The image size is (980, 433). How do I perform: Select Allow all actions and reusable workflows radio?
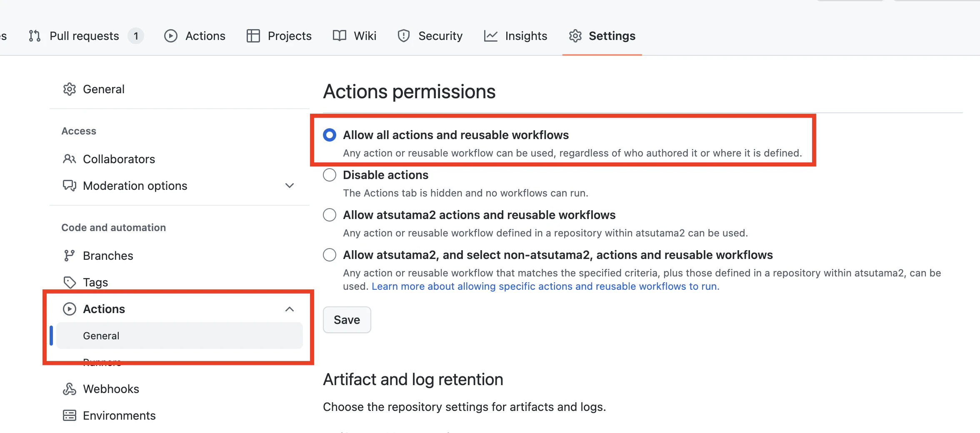[330, 135]
